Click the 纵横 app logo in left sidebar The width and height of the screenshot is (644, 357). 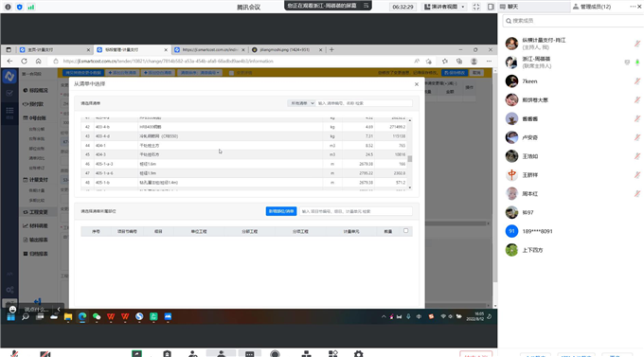(9, 77)
